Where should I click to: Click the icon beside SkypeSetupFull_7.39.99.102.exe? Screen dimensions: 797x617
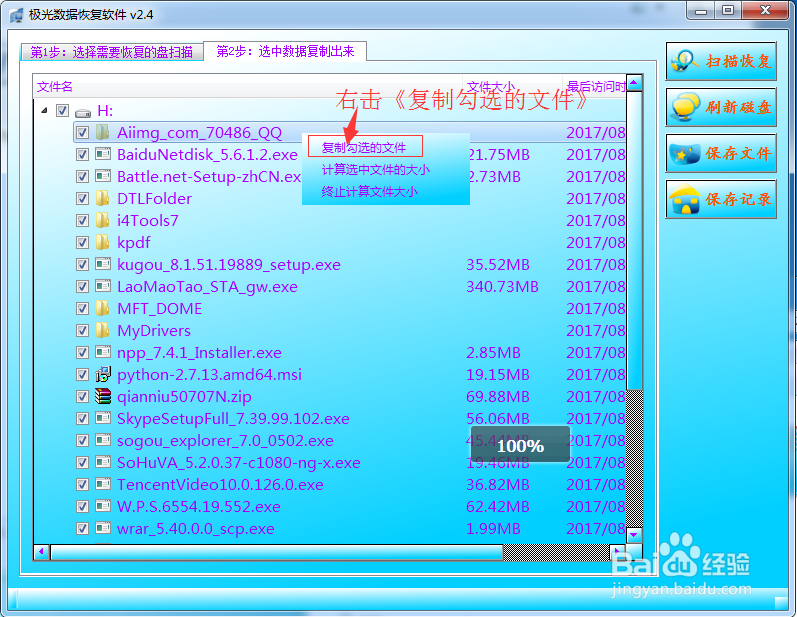103,418
